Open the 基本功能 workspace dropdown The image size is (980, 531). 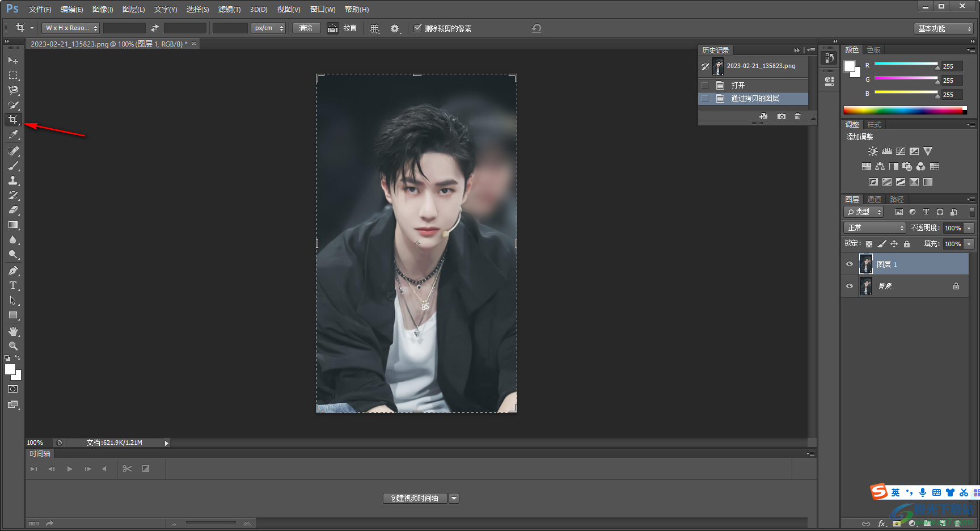[x=944, y=28]
